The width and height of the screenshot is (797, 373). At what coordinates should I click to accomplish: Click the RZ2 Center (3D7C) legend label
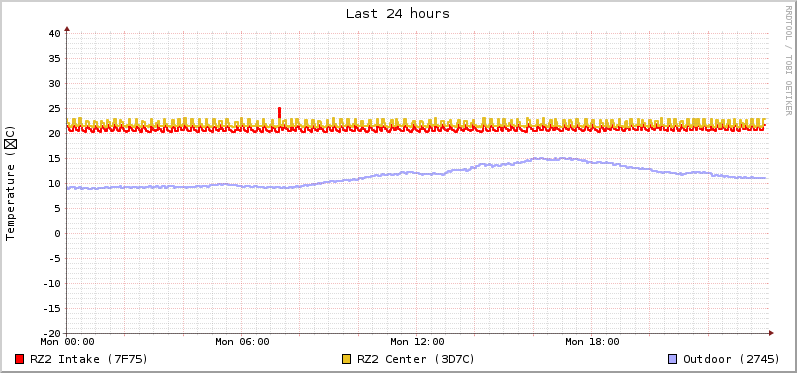(416, 359)
